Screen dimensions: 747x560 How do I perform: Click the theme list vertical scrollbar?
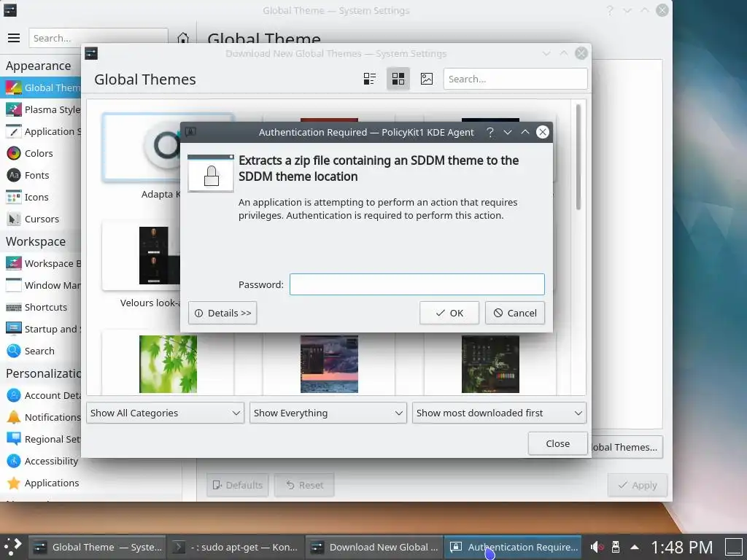click(x=578, y=157)
